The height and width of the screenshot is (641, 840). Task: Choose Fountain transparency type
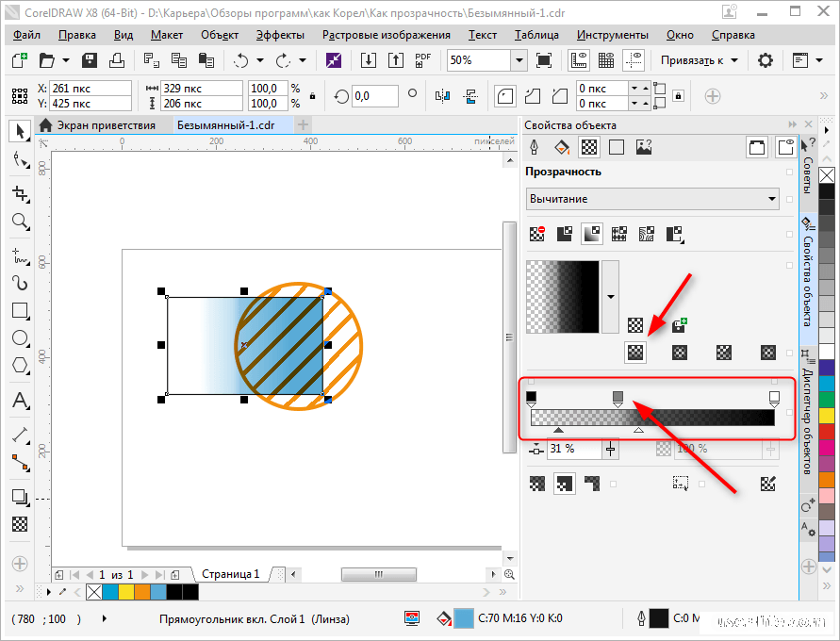pos(592,234)
